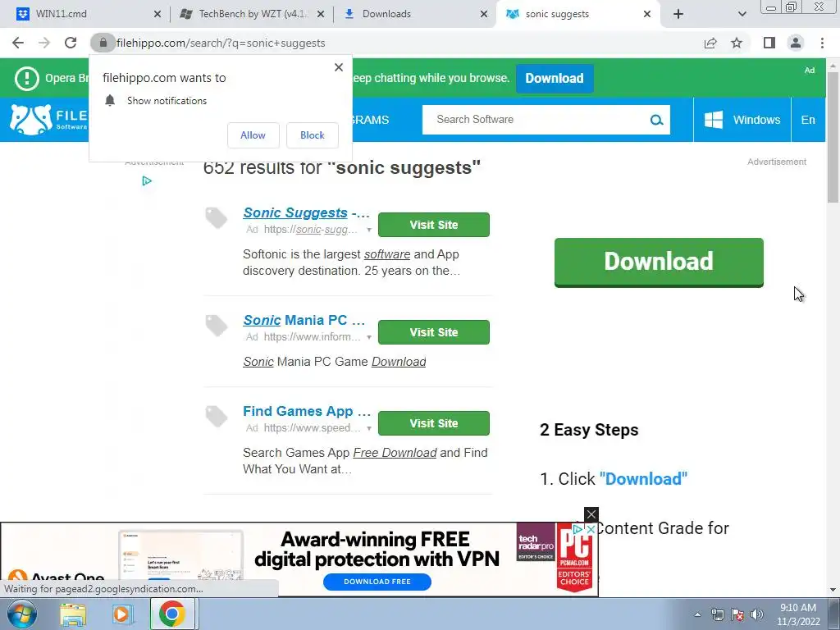Click Opera banner alert icon
Screen dimensions: 840x630
pyautogui.click(x=27, y=78)
